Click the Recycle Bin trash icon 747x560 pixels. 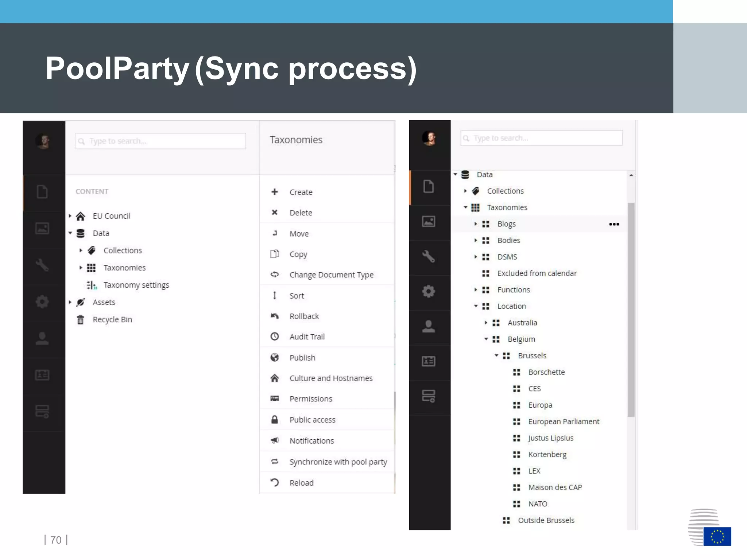(x=81, y=320)
